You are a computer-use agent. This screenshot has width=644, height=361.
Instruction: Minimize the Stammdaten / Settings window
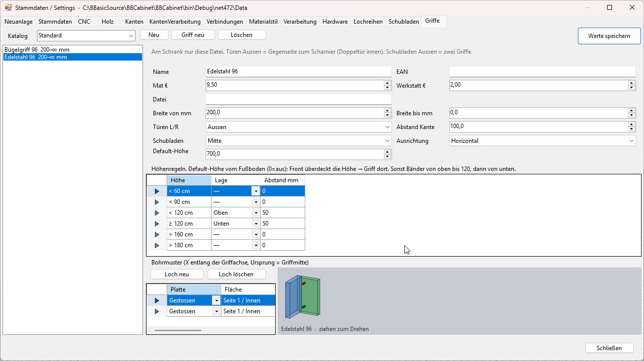[x=587, y=7]
